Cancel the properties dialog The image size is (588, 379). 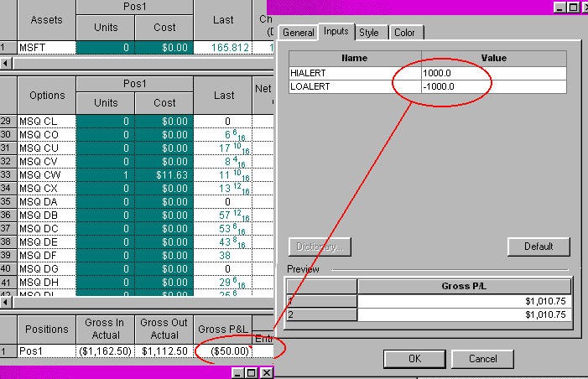click(x=482, y=359)
